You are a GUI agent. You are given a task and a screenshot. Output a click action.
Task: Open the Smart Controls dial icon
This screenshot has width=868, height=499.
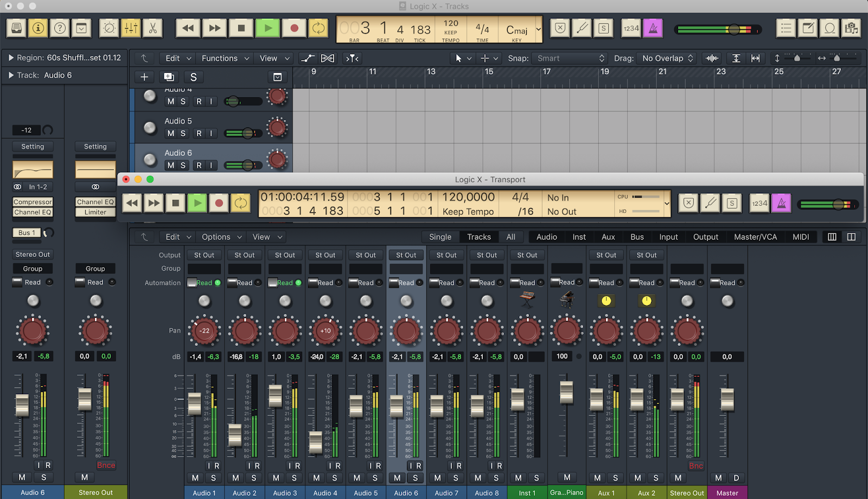coord(109,28)
